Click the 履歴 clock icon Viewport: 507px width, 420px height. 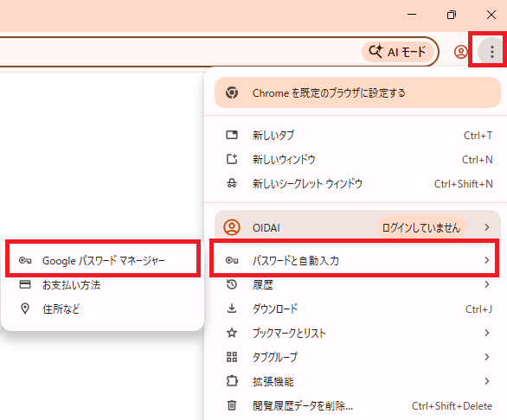pos(232,284)
